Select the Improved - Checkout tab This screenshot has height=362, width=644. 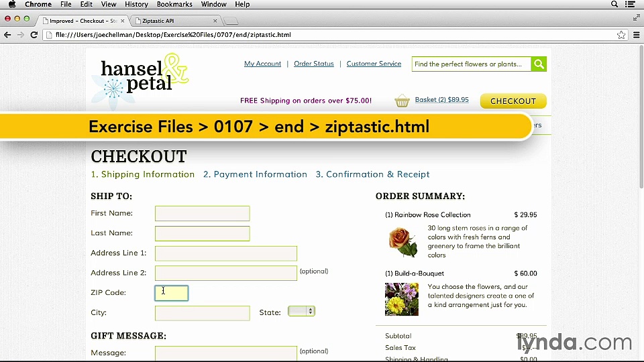coord(82,21)
